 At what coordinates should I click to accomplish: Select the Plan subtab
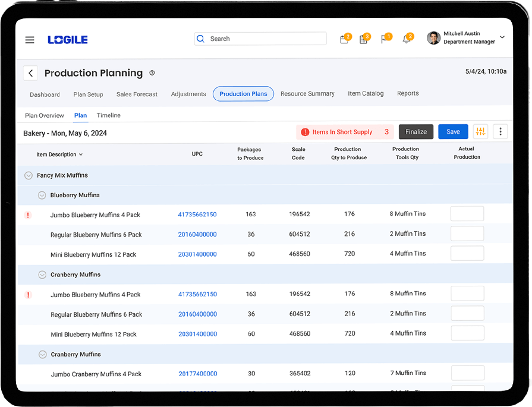pyautogui.click(x=80, y=115)
